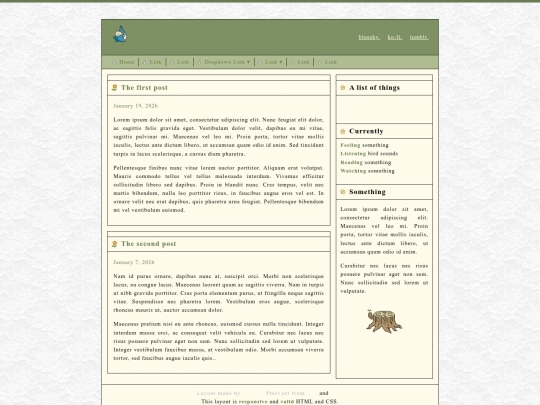Click the small icon before Dropdown Link

tap(199, 62)
